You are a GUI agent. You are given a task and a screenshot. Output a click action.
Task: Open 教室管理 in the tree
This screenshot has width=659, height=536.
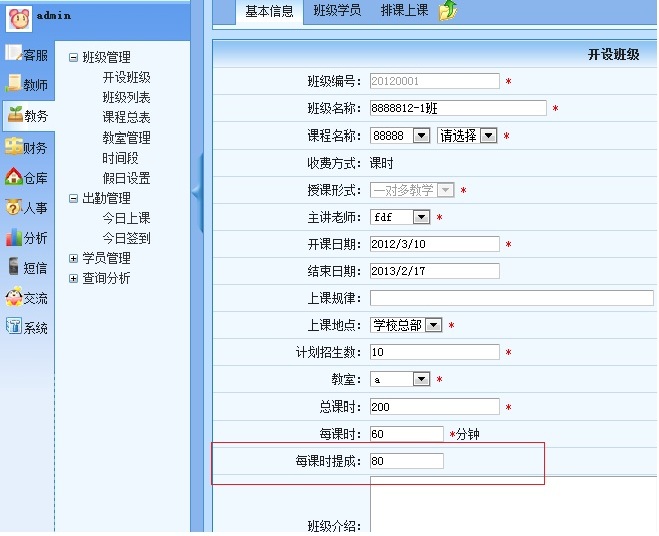(x=127, y=138)
